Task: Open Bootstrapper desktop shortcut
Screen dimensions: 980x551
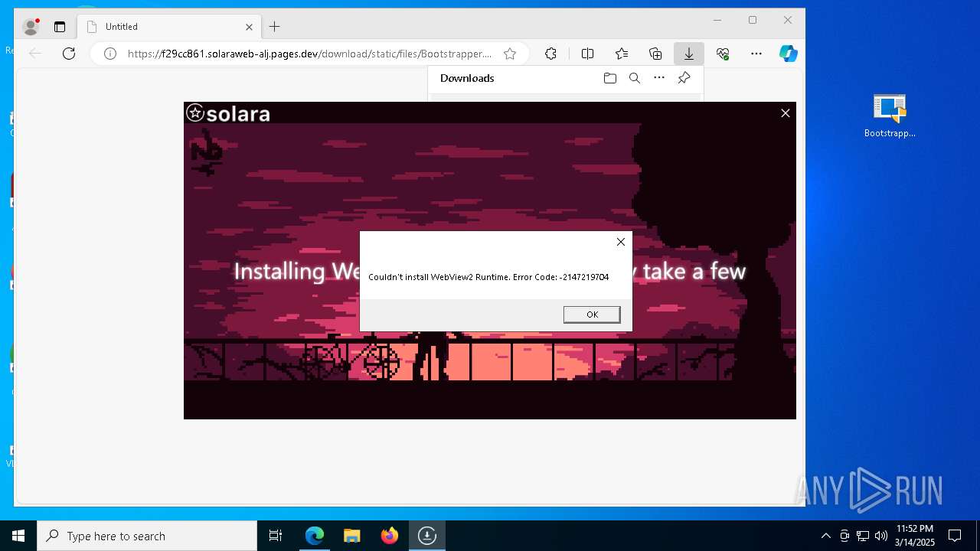Action: click(x=890, y=116)
